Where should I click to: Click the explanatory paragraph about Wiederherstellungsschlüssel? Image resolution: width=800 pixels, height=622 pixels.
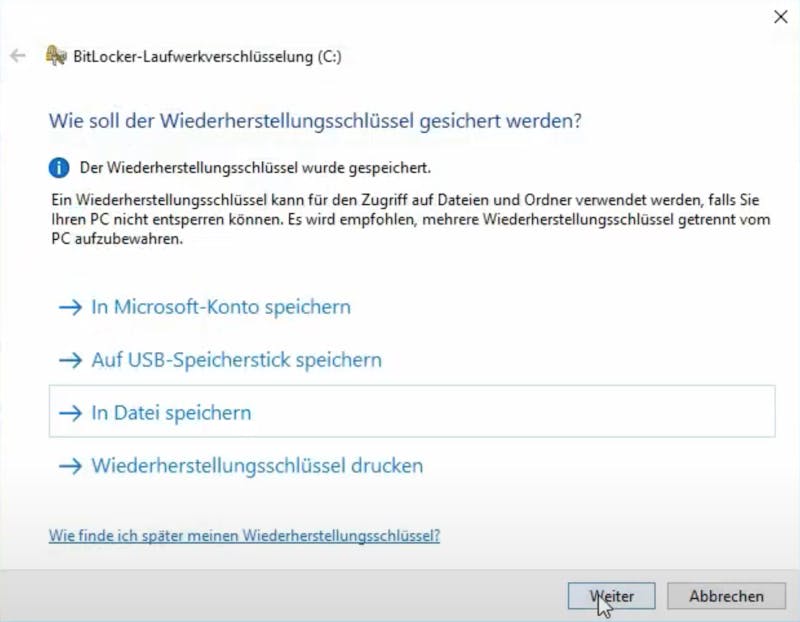tap(411, 219)
